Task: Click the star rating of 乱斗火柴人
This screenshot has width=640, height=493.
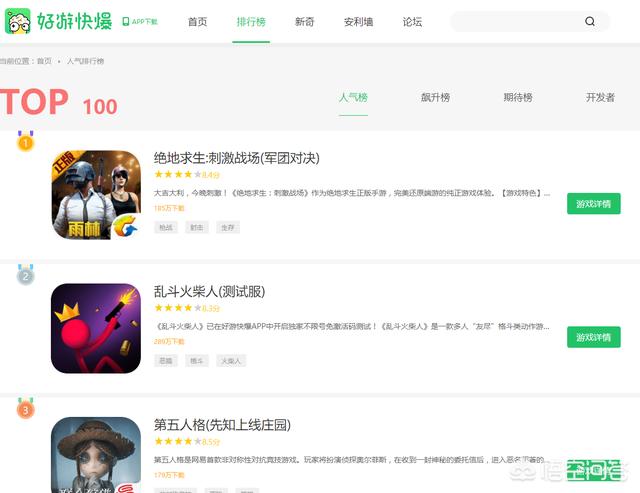Action: [x=178, y=308]
